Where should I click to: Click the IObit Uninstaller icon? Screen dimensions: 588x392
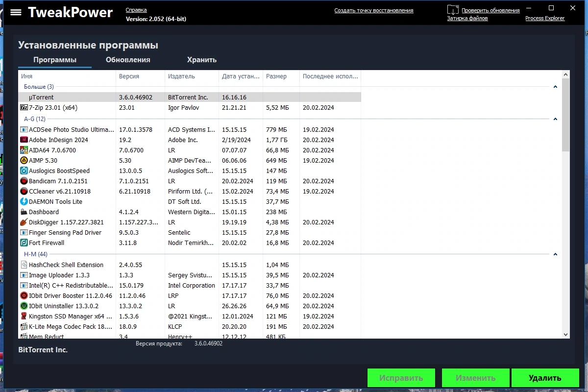(24, 306)
